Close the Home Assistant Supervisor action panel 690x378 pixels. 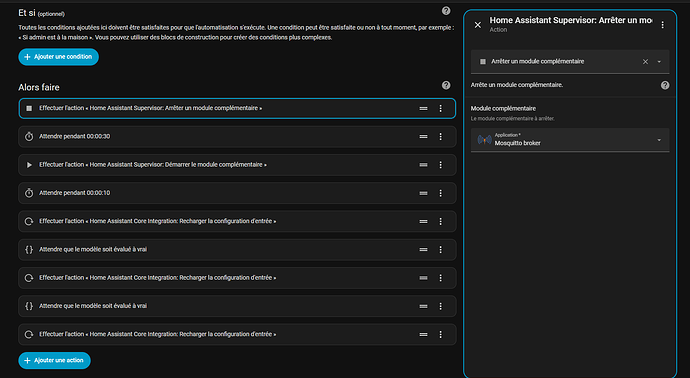click(478, 25)
